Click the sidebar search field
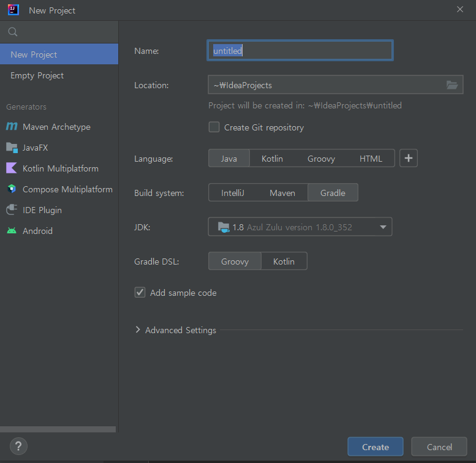476x463 pixels. (59, 32)
